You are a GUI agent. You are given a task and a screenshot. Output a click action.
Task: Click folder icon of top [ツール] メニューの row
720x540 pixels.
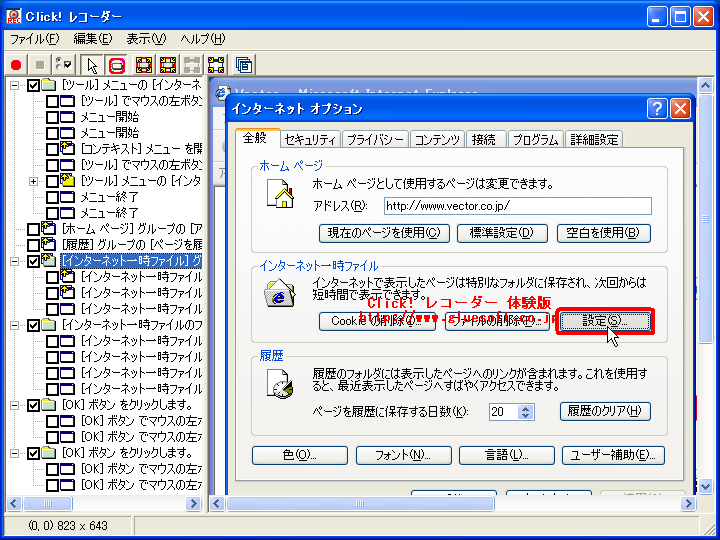point(49,85)
